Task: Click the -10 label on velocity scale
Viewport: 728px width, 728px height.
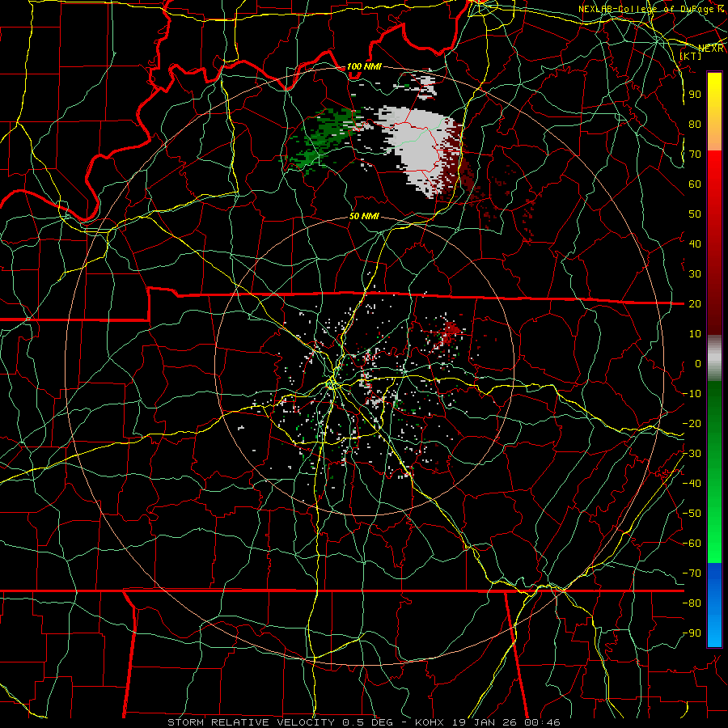Action: point(692,394)
